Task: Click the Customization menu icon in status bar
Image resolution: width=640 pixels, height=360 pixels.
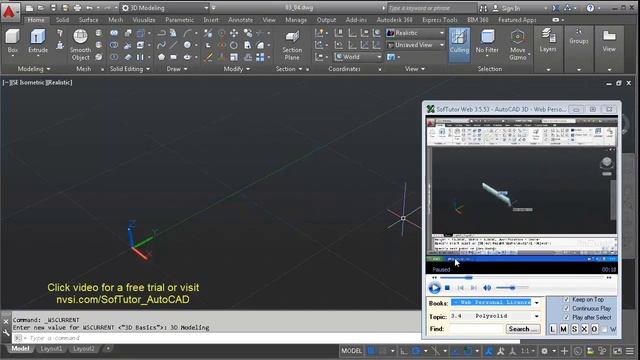Action: (x=630, y=351)
